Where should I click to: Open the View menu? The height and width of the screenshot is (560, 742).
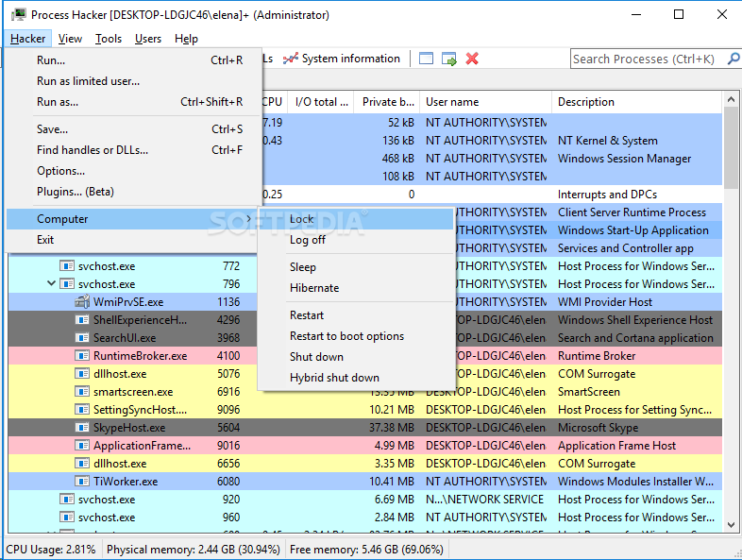click(70, 39)
